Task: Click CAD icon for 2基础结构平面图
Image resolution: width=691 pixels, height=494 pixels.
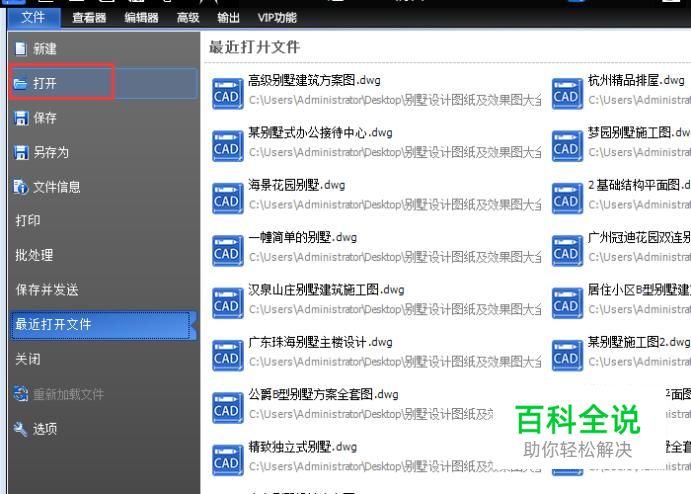Action: 567,198
